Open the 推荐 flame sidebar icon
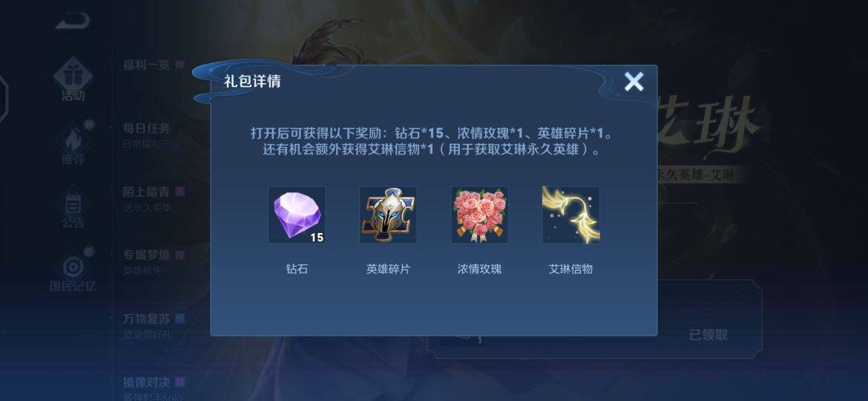The width and height of the screenshot is (868, 401). coord(73,143)
